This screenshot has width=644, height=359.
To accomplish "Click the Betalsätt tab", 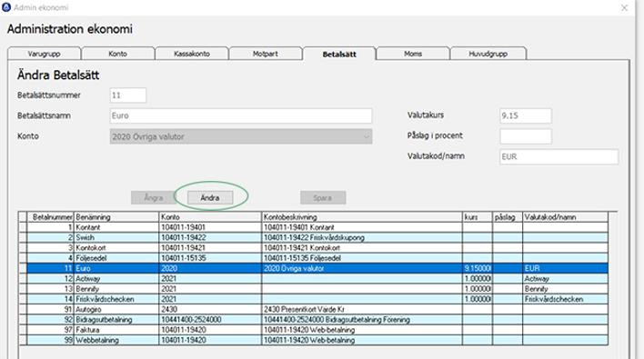I will [339, 54].
